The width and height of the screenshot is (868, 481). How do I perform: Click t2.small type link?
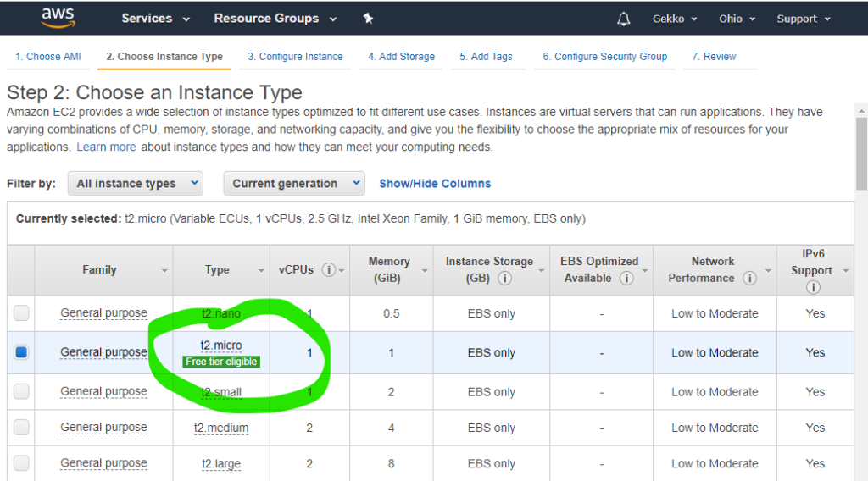coord(221,392)
